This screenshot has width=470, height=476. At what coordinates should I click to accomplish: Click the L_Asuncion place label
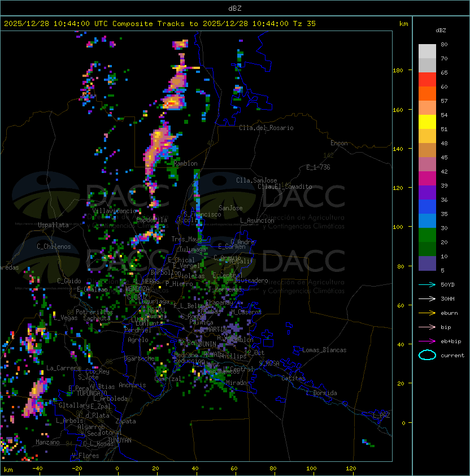click(257, 220)
